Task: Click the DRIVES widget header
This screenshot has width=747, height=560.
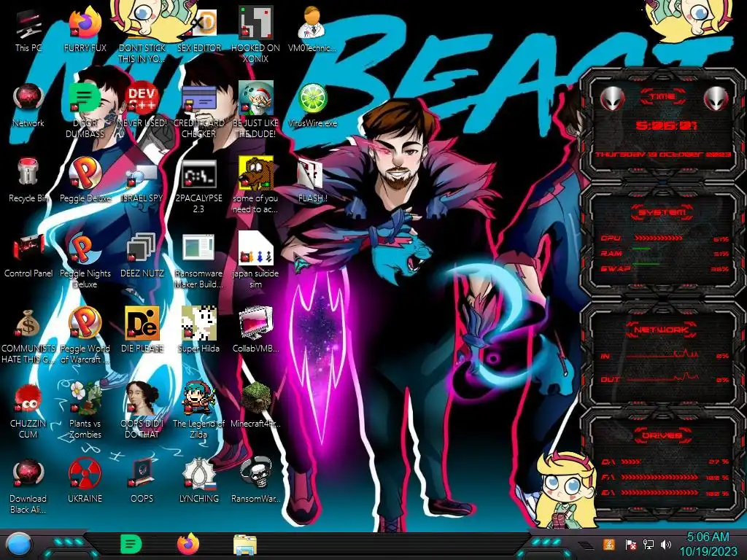Action: click(x=662, y=435)
